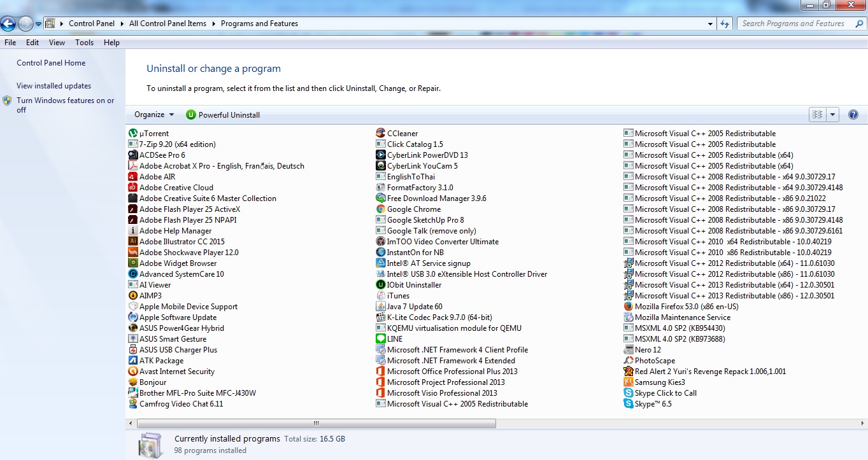Click the Programs and Features breadcrumb
Viewport: 868px width, 460px height.
[259, 24]
